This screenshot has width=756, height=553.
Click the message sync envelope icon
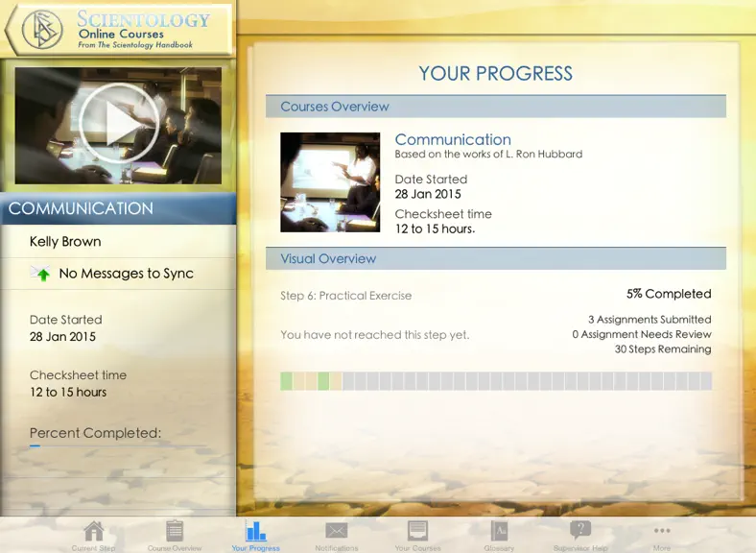coord(40,273)
